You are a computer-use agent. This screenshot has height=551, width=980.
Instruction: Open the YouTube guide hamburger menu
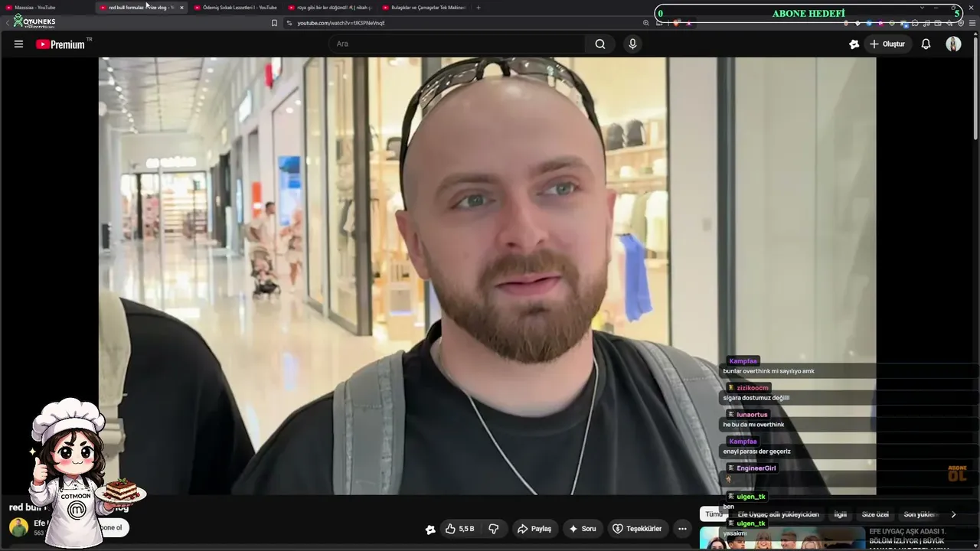18,44
